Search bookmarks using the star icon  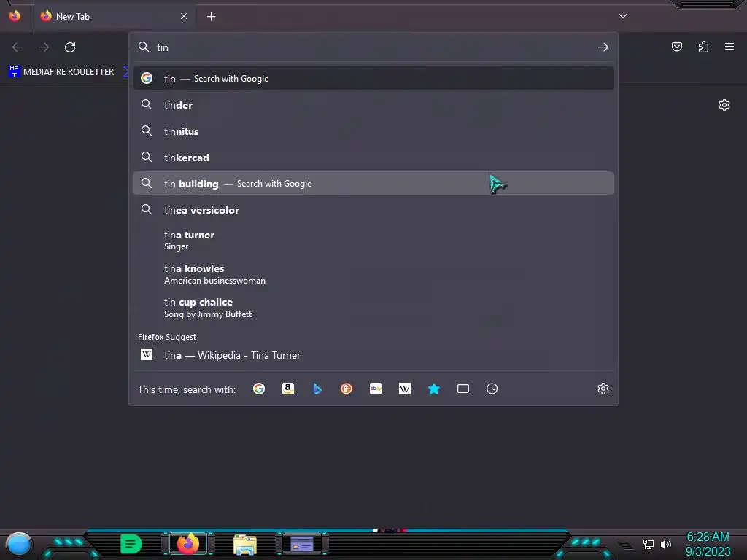pos(434,389)
